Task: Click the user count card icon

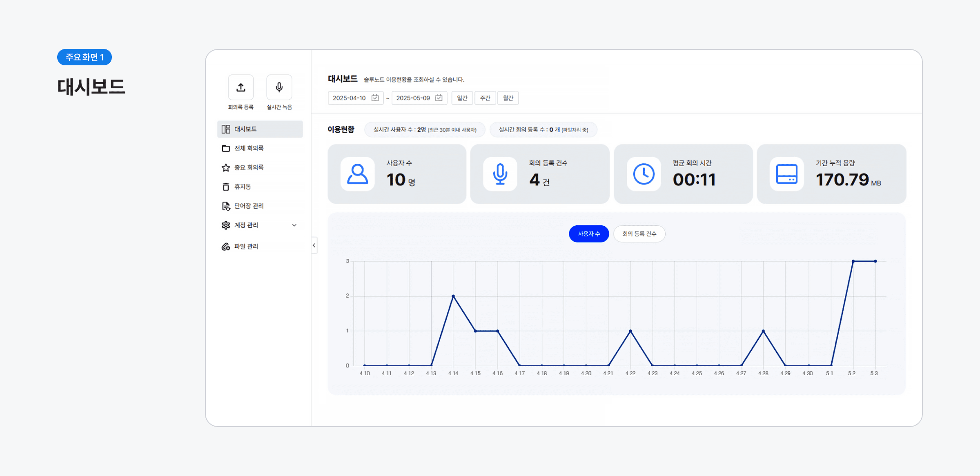Action: tap(357, 174)
